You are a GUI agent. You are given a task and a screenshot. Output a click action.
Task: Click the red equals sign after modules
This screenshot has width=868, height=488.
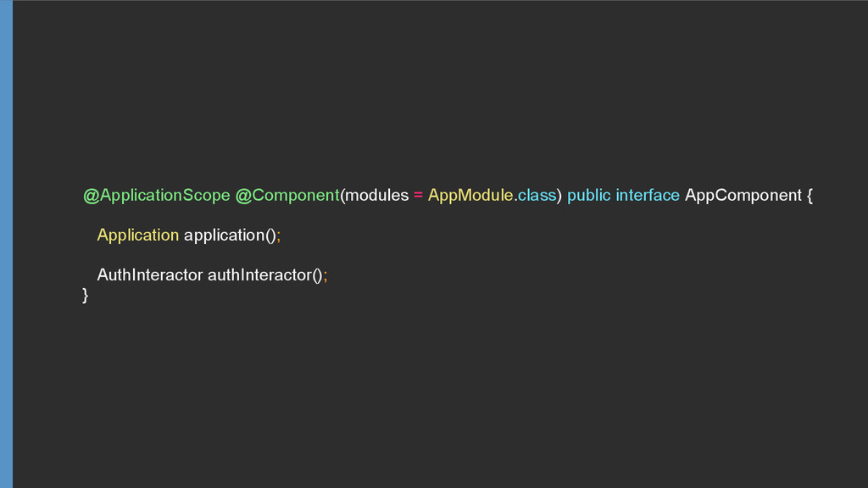[x=418, y=196]
